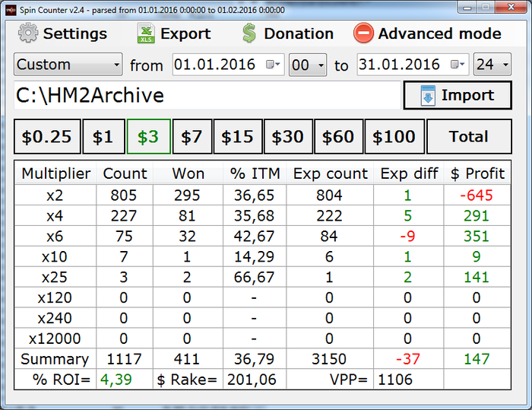Click the Excel XLS export icon
The height and width of the screenshot is (410, 532).
[x=146, y=33]
